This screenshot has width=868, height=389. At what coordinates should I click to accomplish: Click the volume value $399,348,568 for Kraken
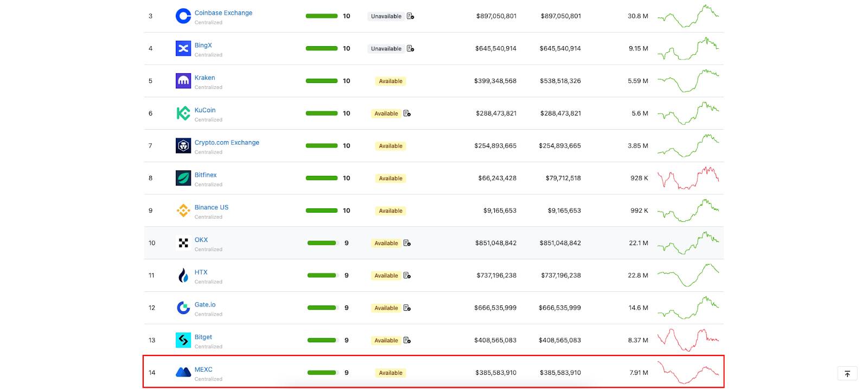click(495, 81)
